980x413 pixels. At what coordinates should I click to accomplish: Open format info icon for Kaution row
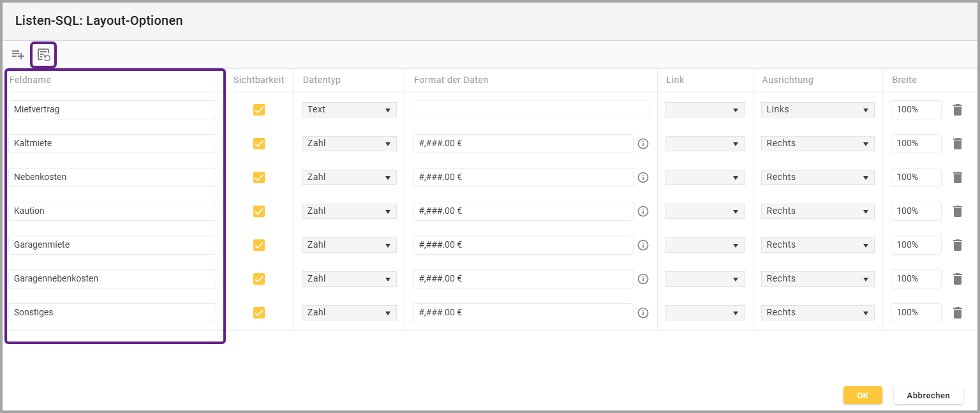click(643, 211)
